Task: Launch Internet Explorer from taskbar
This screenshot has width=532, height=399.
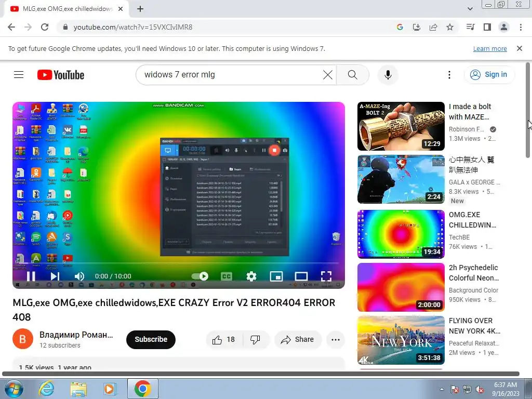Action: [x=46, y=389]
